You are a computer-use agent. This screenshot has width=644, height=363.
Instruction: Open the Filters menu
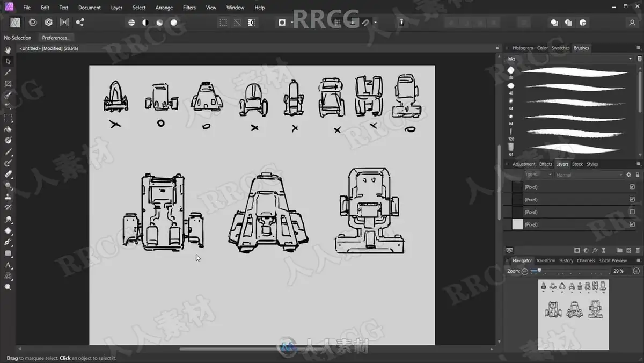189,8
